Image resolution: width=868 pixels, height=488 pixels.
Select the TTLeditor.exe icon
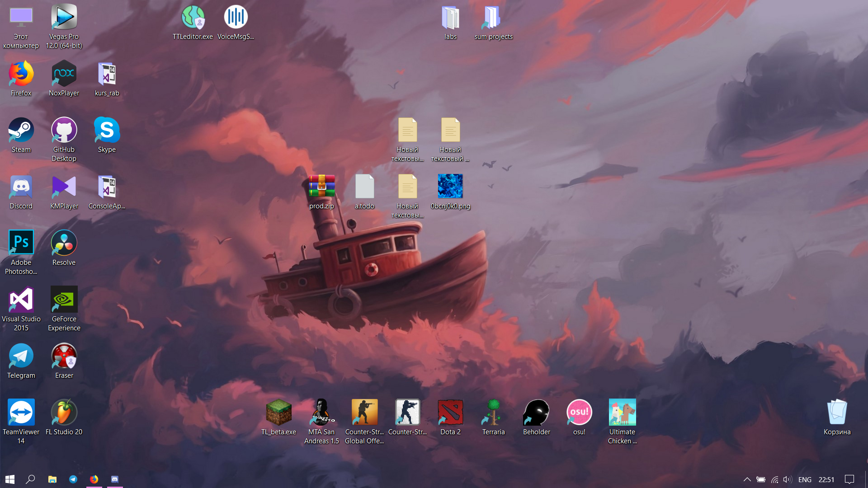click(193, 23)
